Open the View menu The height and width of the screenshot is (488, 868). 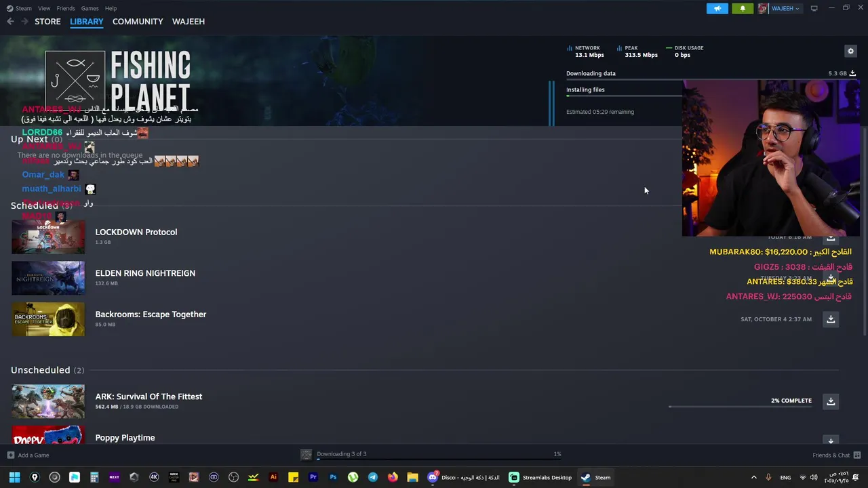[x=44, y=8]
